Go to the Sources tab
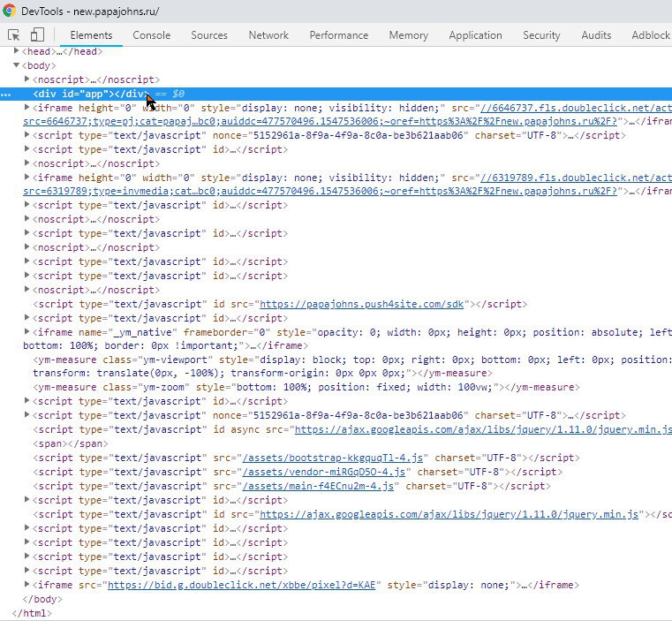The height and width of the screenshot is (621, 672). pos(209,35)
